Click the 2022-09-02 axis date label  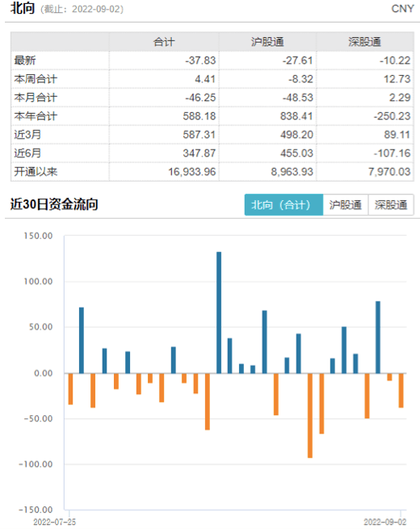[385, 522]
